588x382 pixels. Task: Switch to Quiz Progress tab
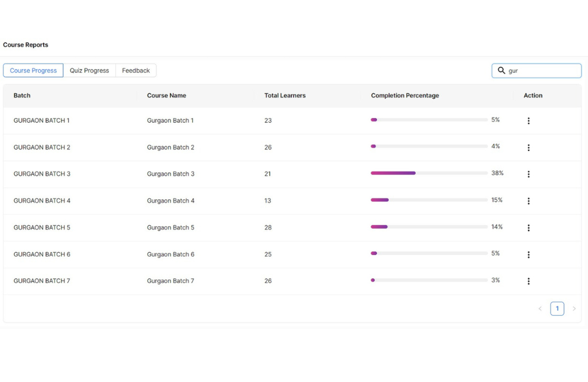(89, 71)
